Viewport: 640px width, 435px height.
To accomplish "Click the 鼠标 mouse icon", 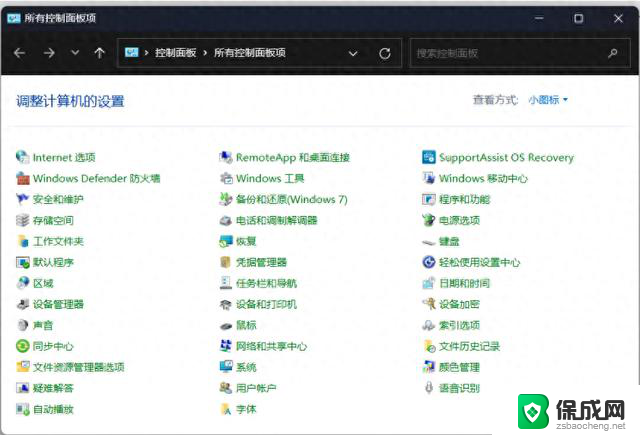I will point(226,325).
